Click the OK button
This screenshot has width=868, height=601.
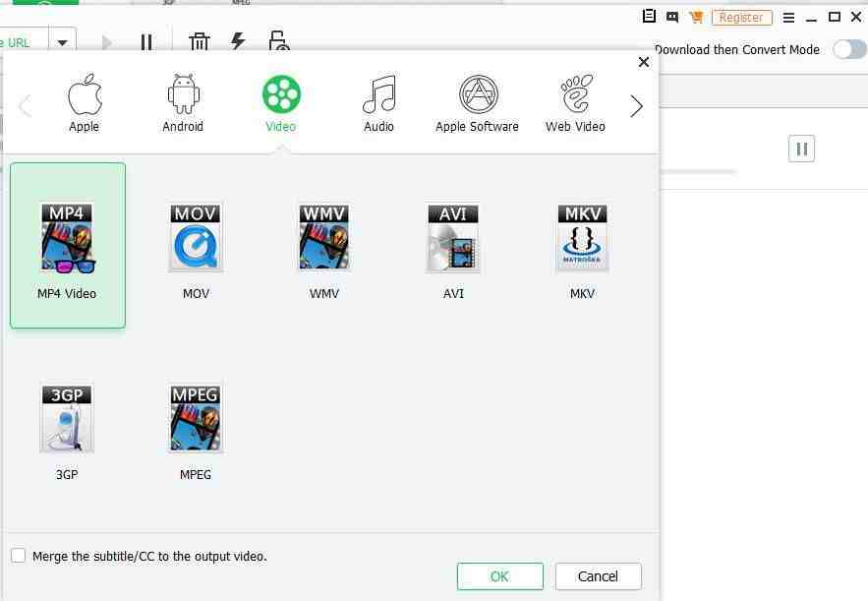point(499,576)
